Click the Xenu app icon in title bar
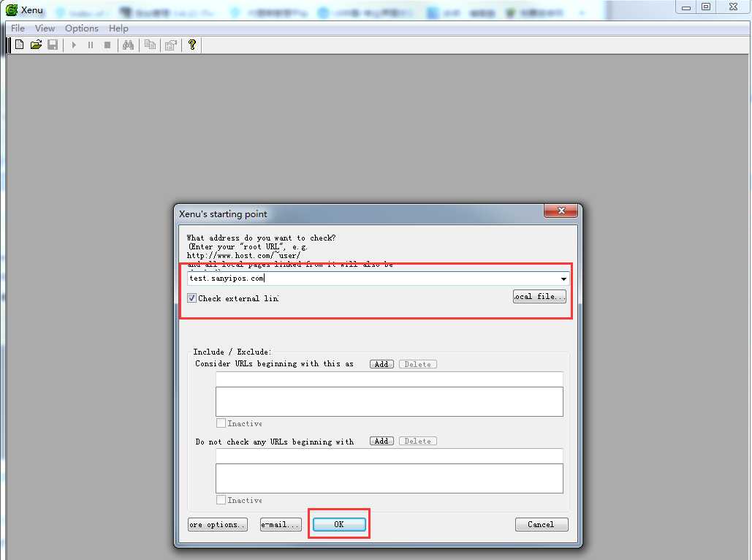Viewport: 752px width, 560px height. 12,10
